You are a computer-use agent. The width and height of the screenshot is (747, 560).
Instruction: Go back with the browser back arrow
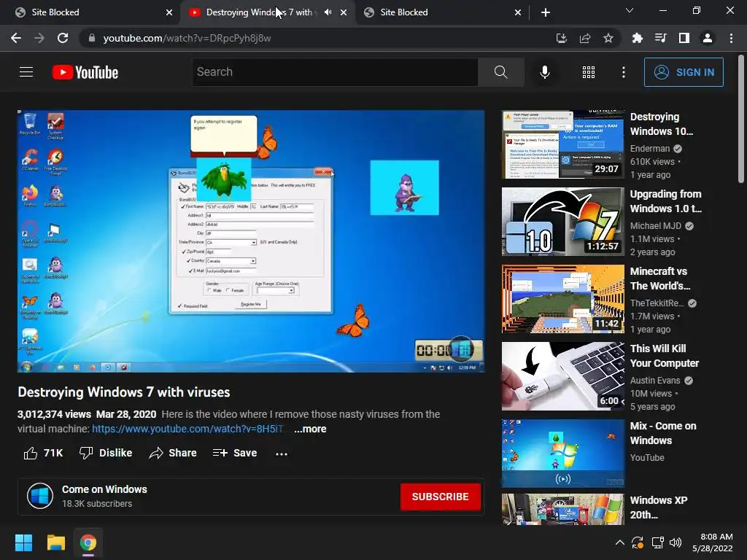click(16, 38)
